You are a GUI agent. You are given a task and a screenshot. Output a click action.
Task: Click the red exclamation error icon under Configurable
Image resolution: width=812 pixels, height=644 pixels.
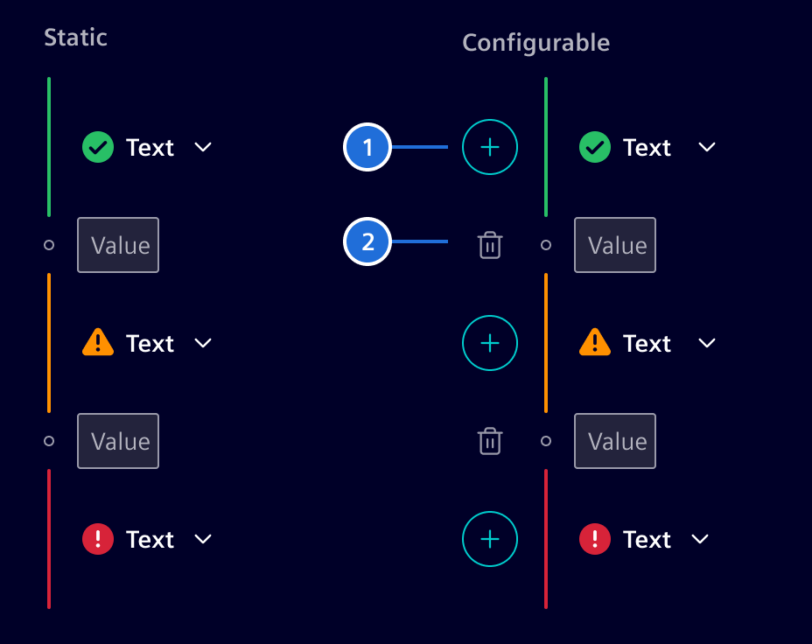pyautogui.click(x=594, y=539)
